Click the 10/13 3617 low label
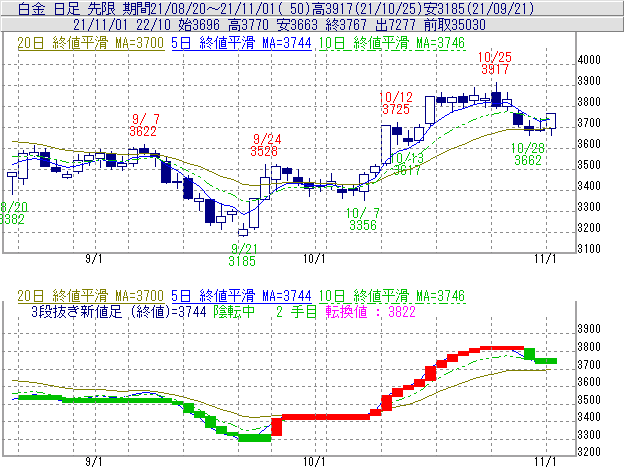The height and width of the screenshot is (475, 624). [407, 164]
